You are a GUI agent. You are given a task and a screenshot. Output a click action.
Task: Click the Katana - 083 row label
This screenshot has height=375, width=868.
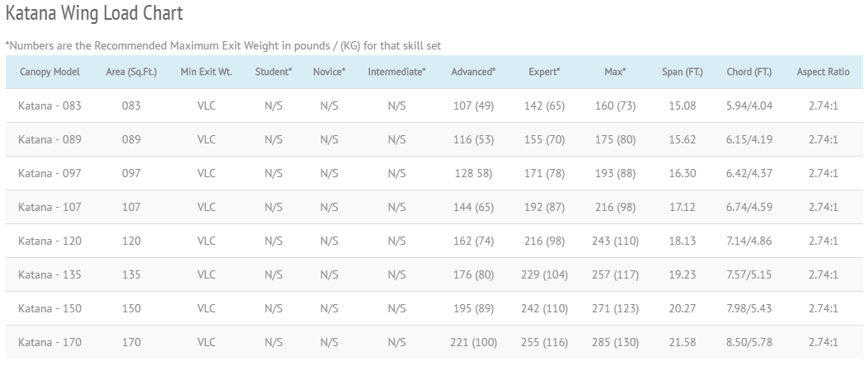tap(49, 105)
